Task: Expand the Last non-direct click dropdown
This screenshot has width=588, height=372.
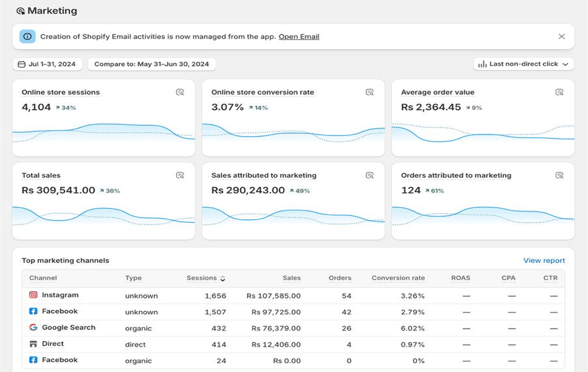Action: 523,64
